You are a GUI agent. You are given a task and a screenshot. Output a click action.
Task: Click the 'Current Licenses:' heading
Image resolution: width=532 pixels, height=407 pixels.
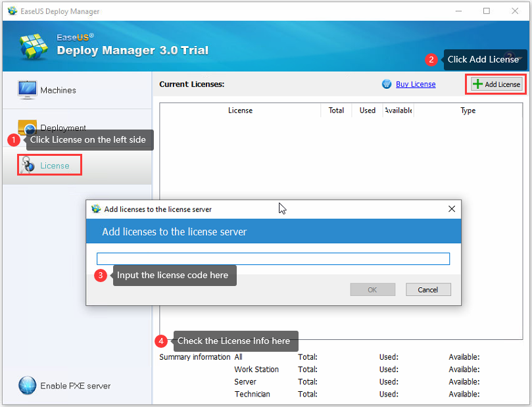coord(192,84)
